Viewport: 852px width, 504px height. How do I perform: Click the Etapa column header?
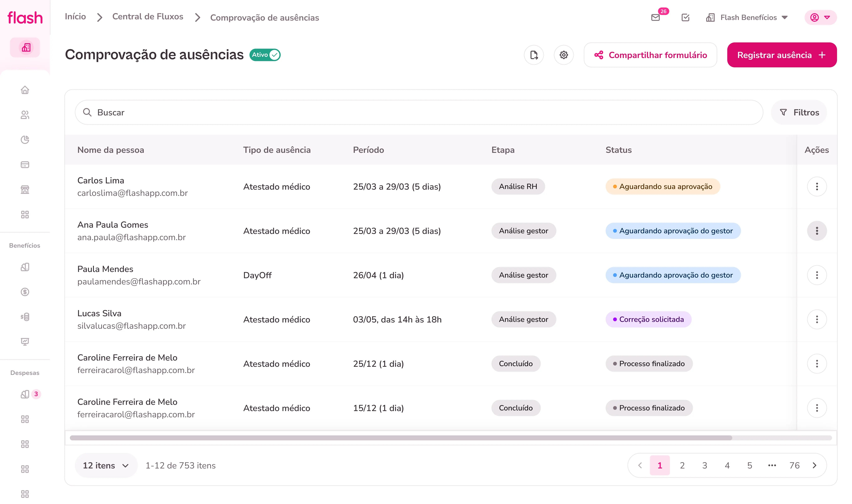(503, 150)
